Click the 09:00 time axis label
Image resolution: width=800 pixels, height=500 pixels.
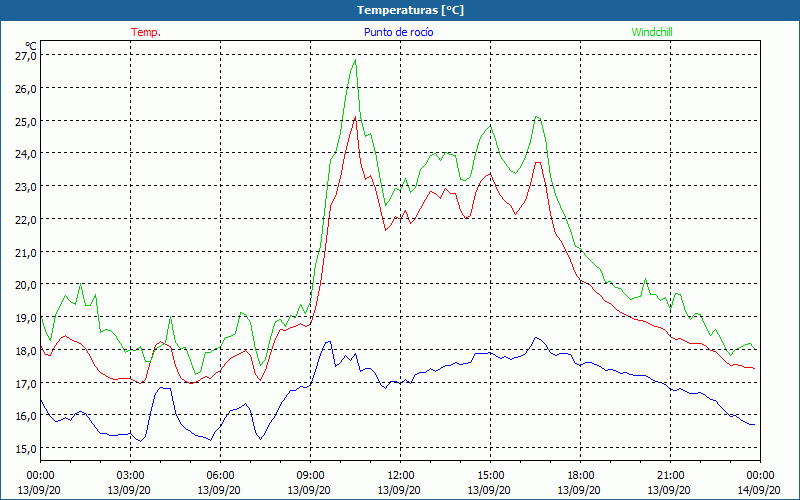pyautogui.click(x=310, y=475)
